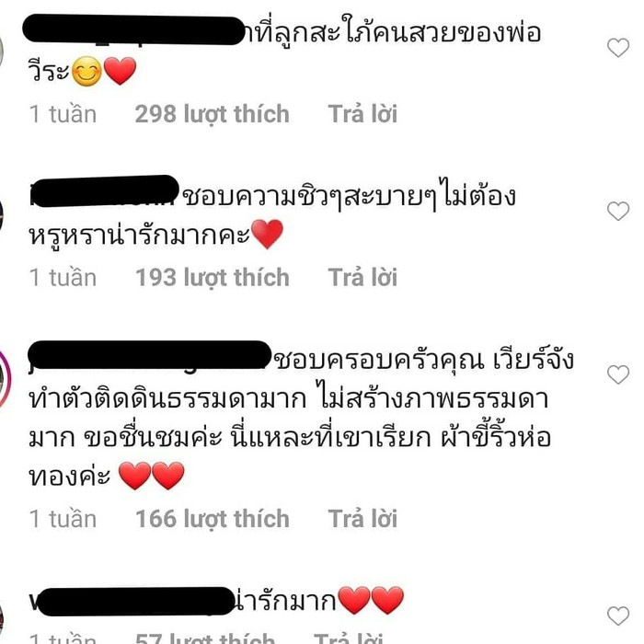
Task: Open the 298 lượt thích likes list
Action: coord(212,114)
